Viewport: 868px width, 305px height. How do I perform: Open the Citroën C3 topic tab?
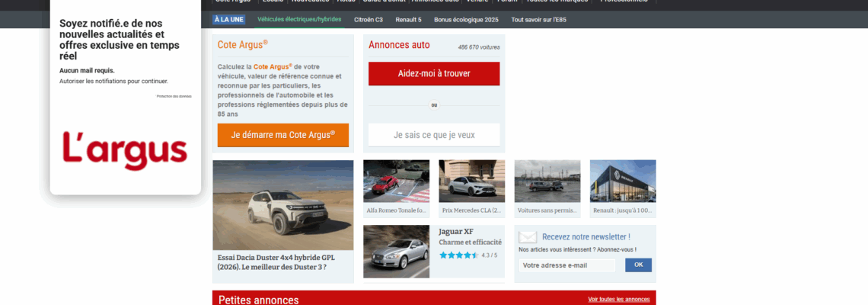tap(369, 19)
